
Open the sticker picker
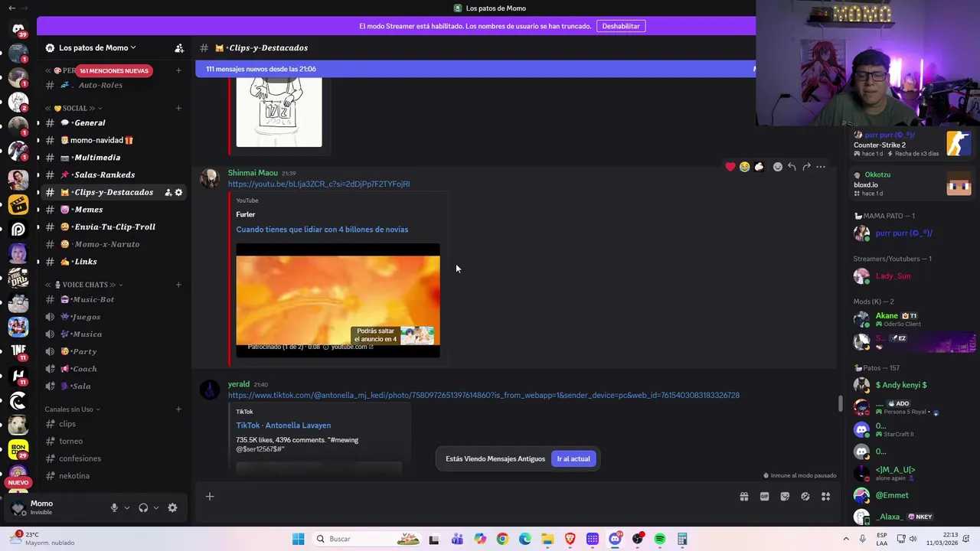pos(785,497)
